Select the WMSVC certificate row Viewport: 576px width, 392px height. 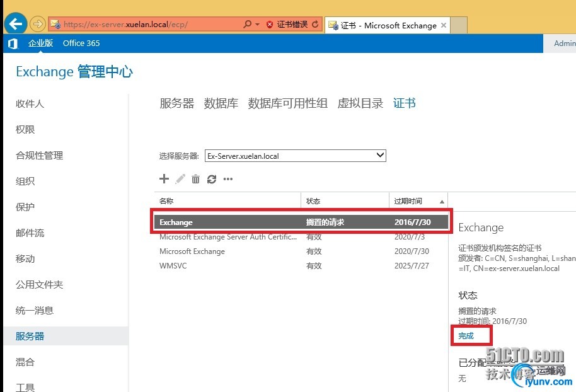click(x=301, y=265)
